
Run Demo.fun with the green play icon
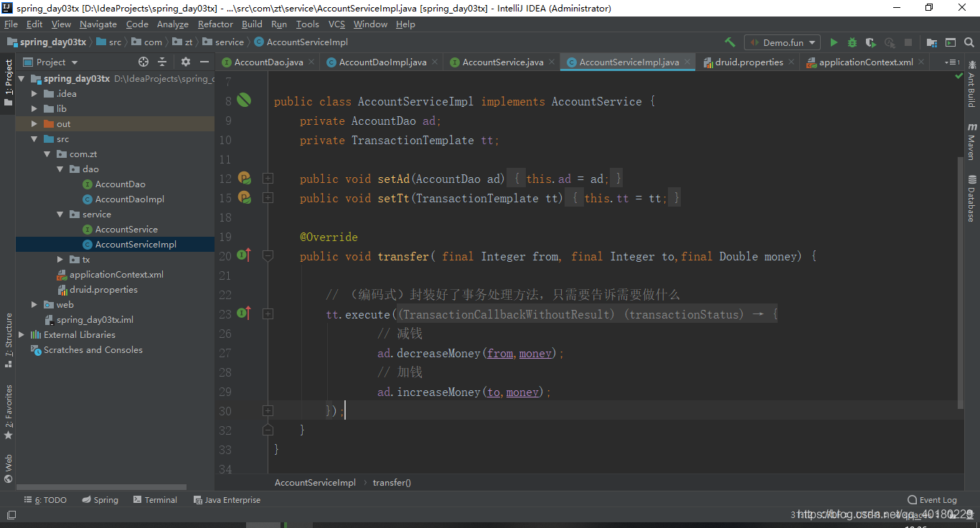click(x=834, y=42)
